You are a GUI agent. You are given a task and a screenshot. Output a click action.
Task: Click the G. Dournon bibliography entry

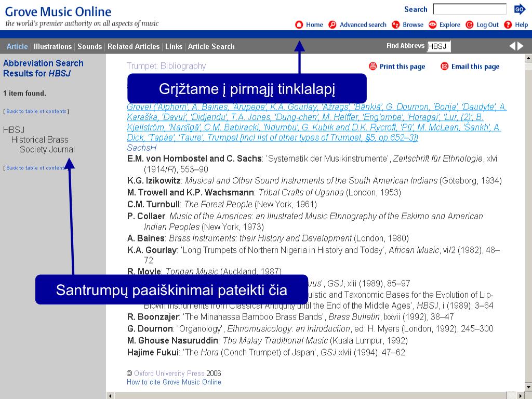click(x=310, y=329)
